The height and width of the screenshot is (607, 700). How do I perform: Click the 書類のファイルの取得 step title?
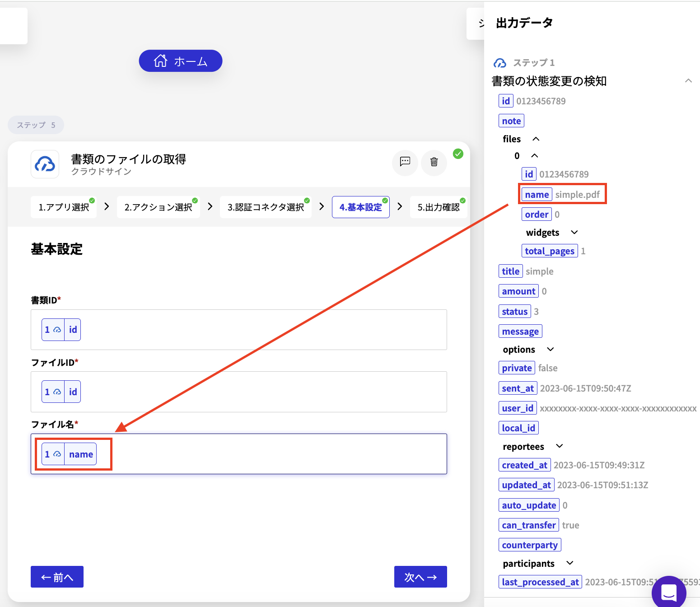(129, 159)
